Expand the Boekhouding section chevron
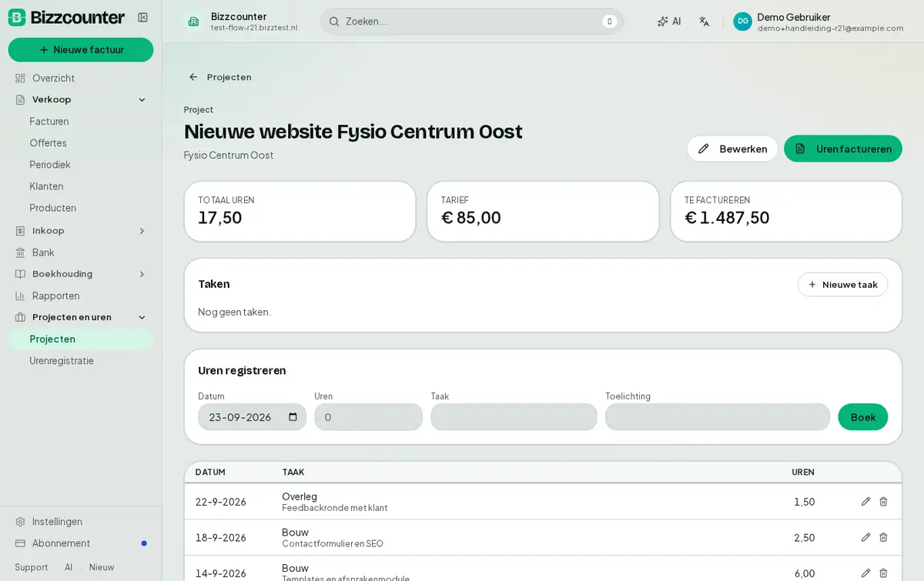 coord(142,274)
